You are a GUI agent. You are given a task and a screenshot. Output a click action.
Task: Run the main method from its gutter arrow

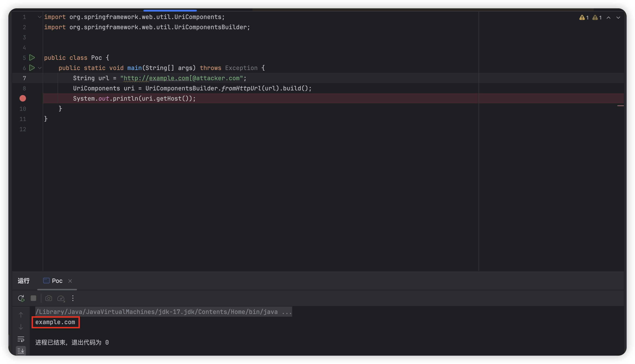[x=32, y=68]
